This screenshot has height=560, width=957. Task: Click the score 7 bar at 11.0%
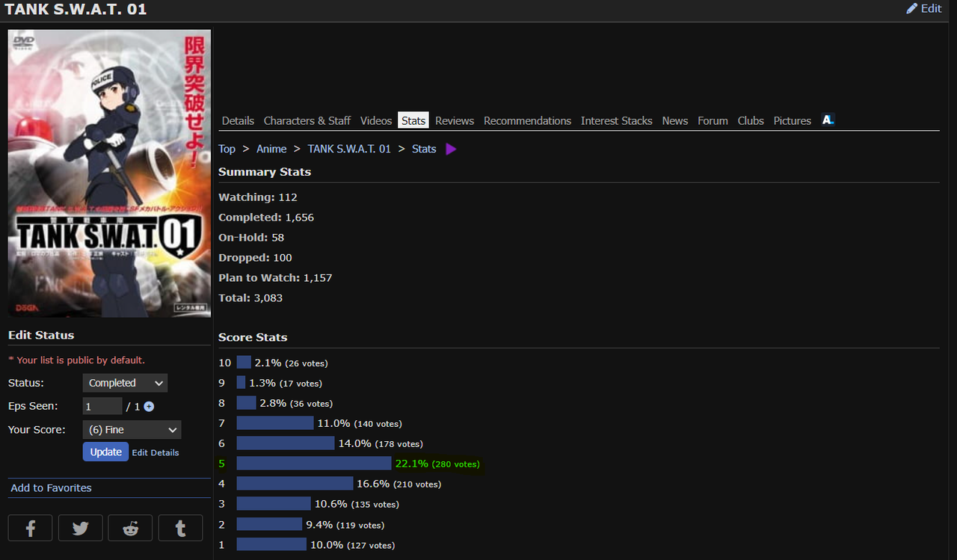pyautogui.click(x=275, y=423)
